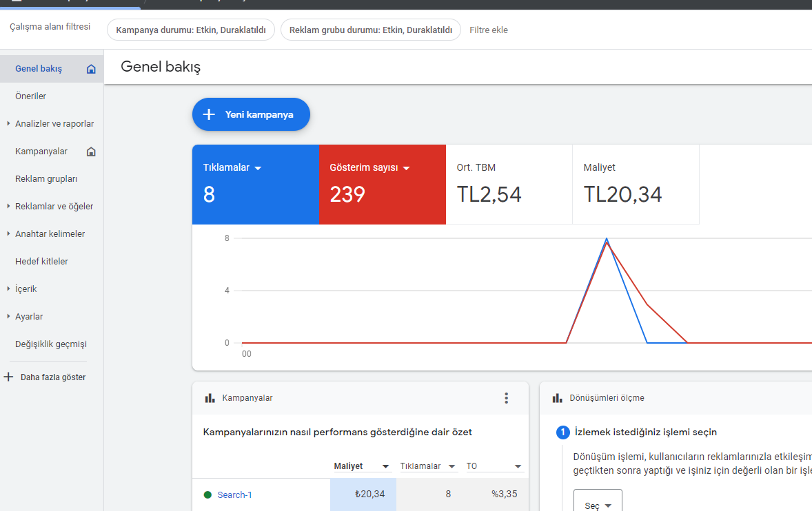Click the Reklam grubu durumu filter chip

click(371, 30)
